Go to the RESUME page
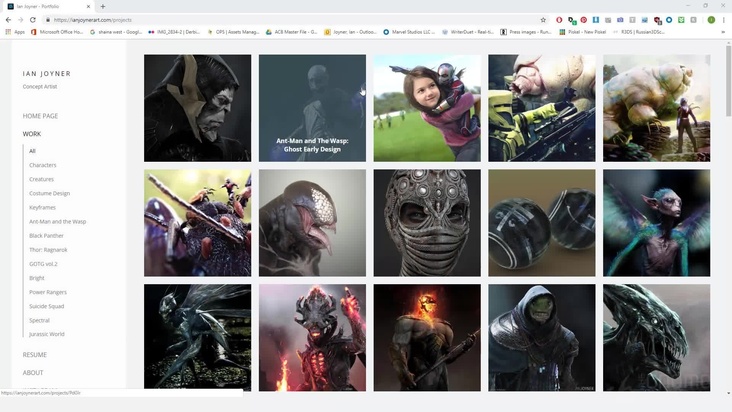 (35, 355)
